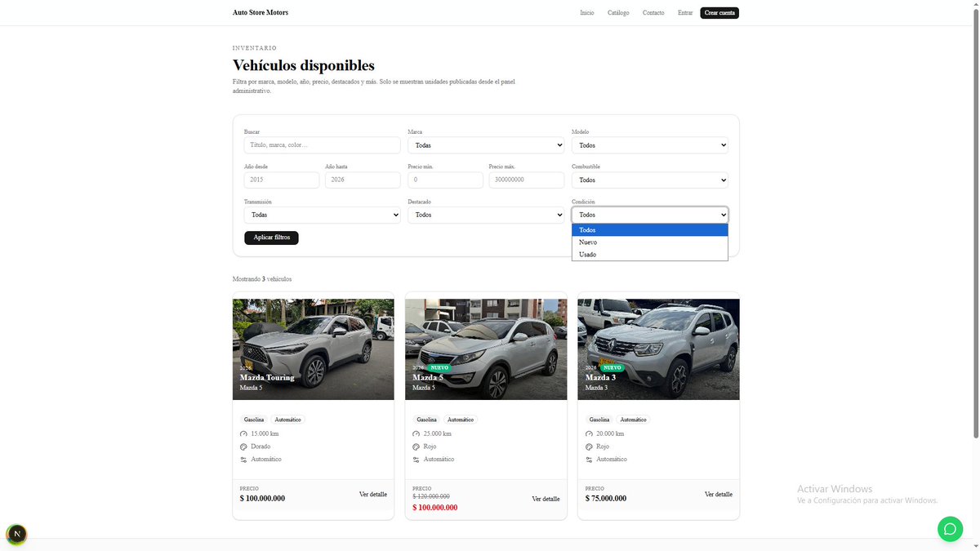The height and width of the screenshot is (551, 980).
Task: Click the struck-through $ 120.000.000 price
Action: point(431,496)
